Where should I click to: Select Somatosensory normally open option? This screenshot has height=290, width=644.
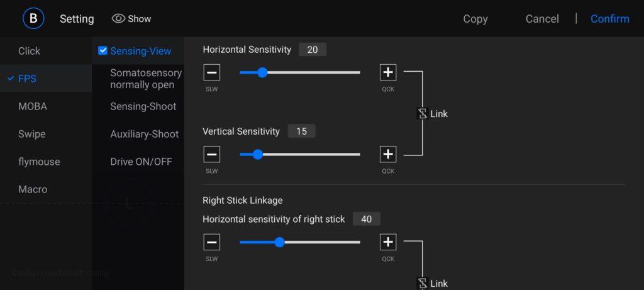tap(145, 79)
